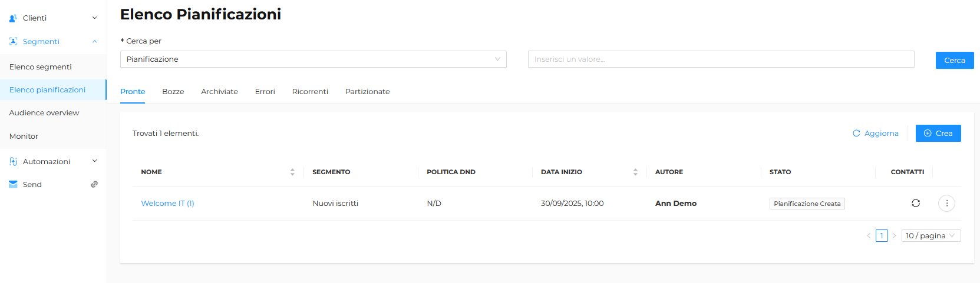Screen dimensions: 980x283
Task: Click the Segmenti icon in sidebar
Action: click(13, 41)
